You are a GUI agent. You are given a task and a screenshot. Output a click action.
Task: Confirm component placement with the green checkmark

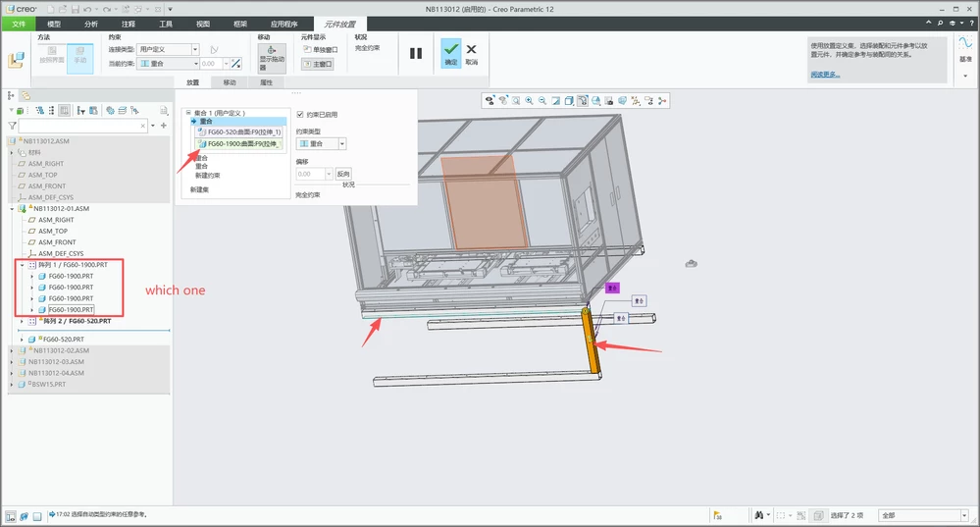pyautogui.click(x=450, y=53)
